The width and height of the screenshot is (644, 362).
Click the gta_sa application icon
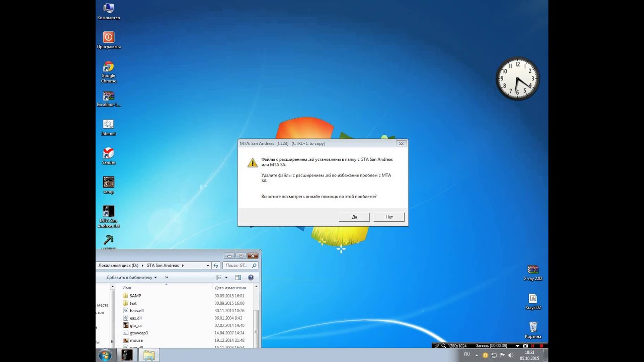tap(126, 325)
